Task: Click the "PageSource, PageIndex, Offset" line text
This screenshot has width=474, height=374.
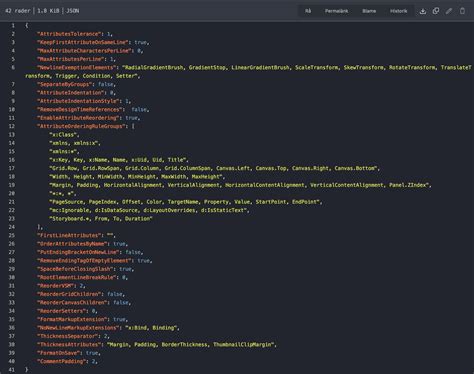Action: point(185,202)
